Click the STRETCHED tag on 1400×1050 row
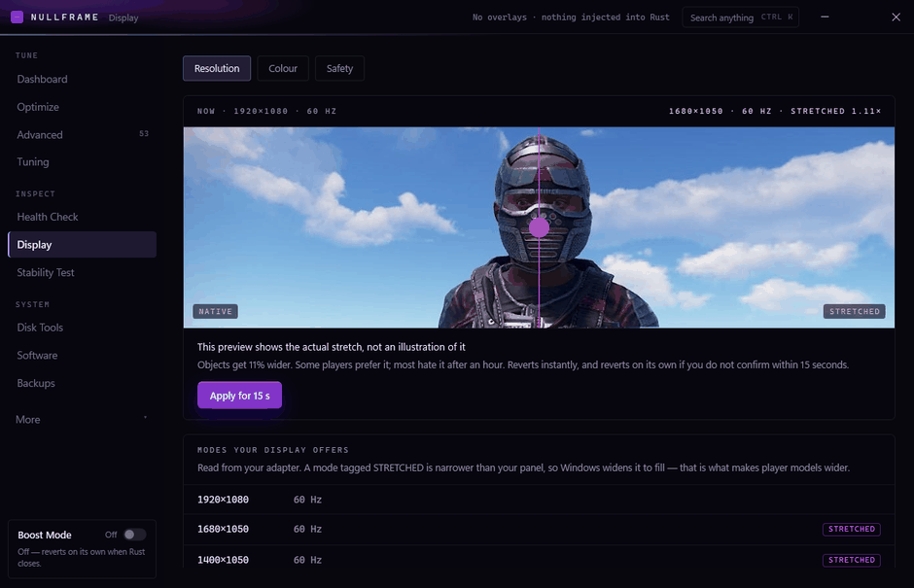Screen dimensions: 914x588 851,560
